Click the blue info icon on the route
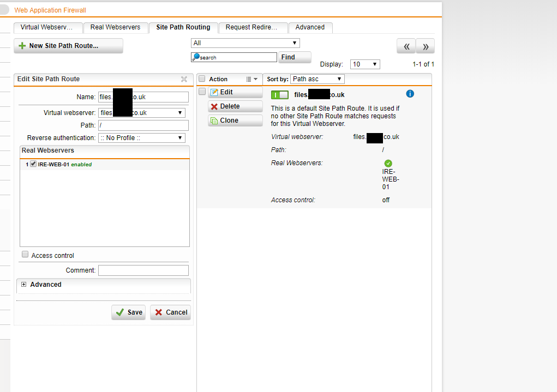 coord(410,94)
